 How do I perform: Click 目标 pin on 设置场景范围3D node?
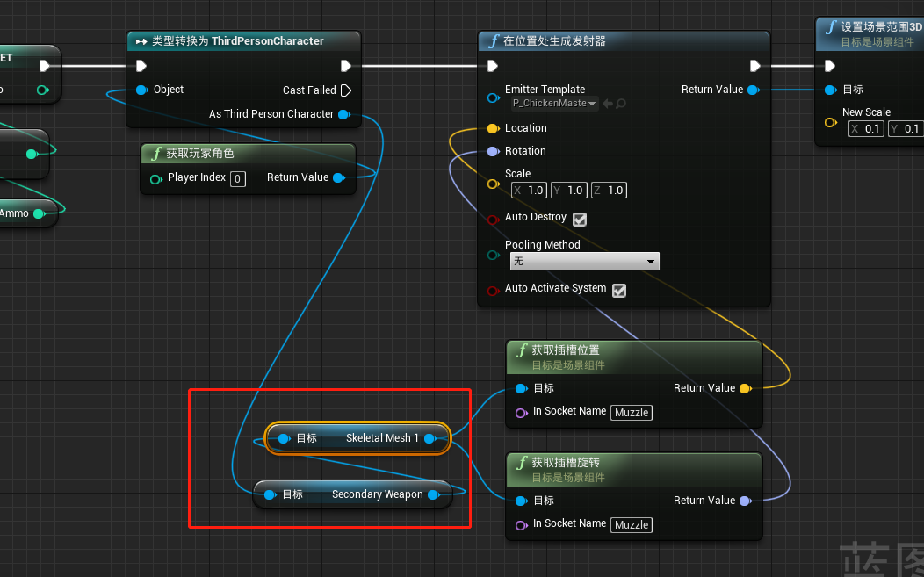click(830, 90)
